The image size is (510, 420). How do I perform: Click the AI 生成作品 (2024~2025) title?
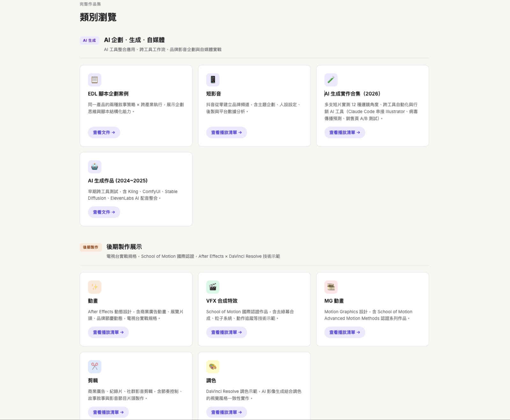pos(118,181)
